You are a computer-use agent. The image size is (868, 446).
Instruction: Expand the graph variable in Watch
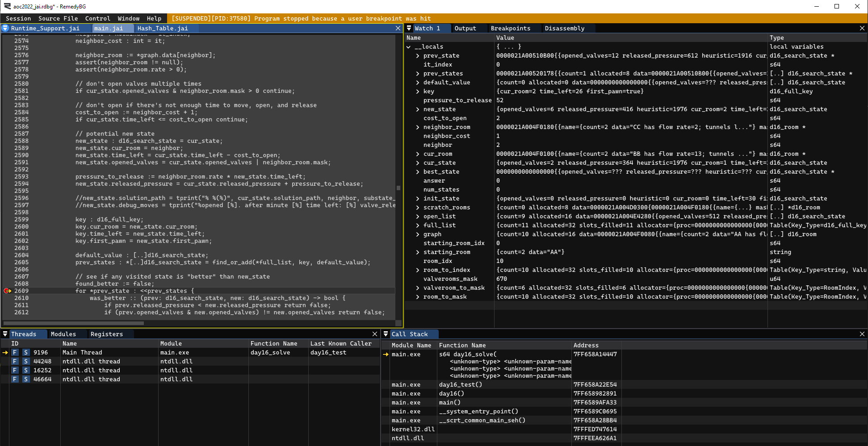coord(418,234)
